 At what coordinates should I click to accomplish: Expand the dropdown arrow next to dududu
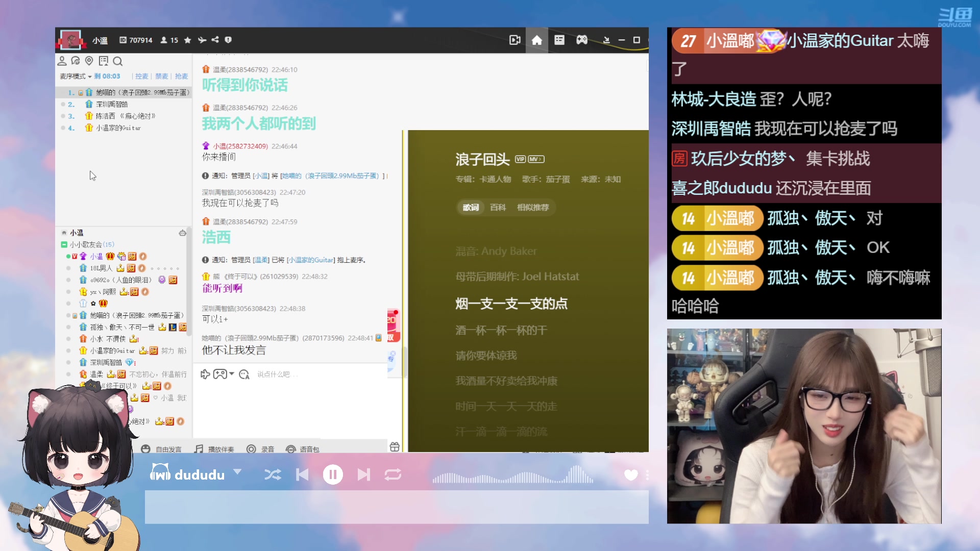pyautogui.click(x=237, y=472)
